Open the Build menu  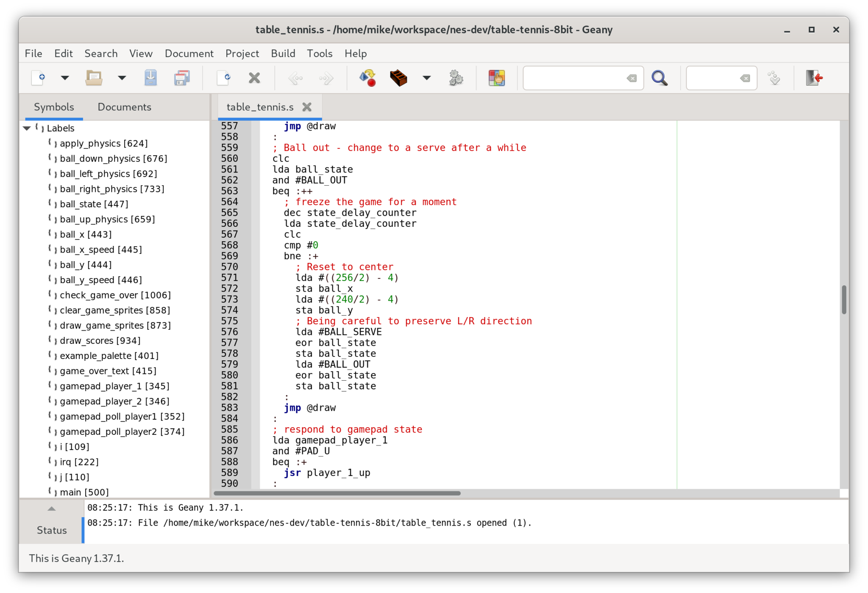pos(283,53)
